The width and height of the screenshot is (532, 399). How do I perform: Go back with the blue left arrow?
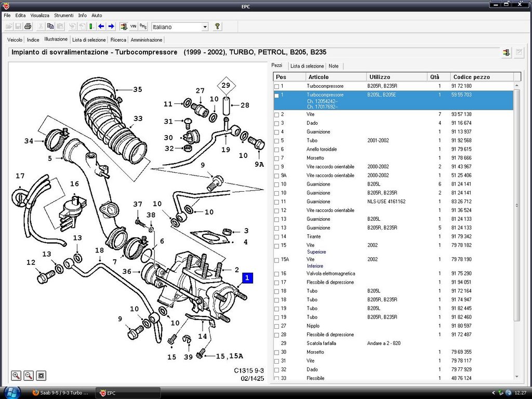point(101,26)
